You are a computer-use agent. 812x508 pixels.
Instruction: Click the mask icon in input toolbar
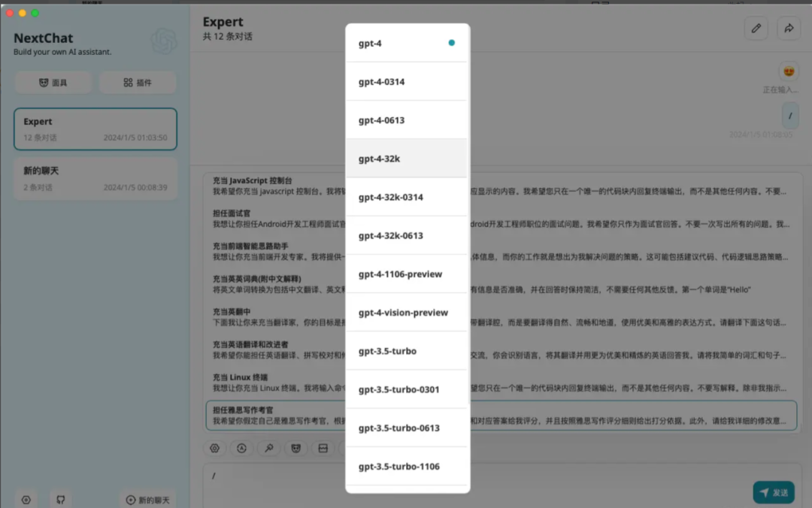coord(296,448)
